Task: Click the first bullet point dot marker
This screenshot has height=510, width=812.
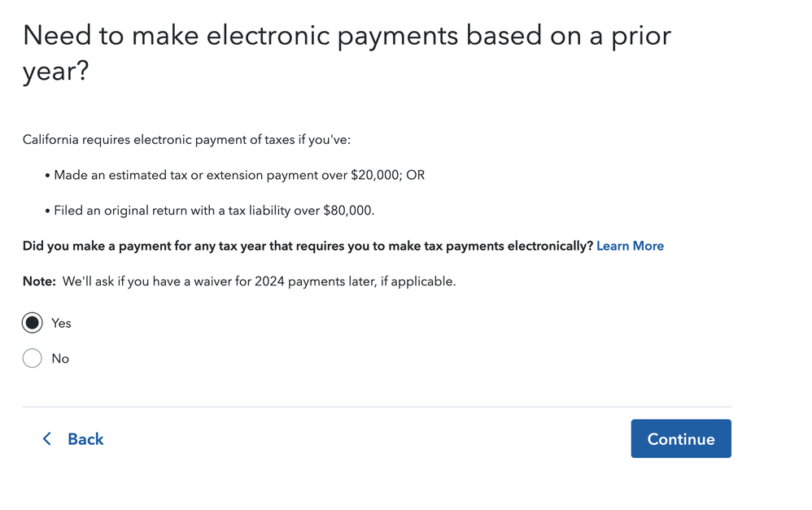Action: click(x=47, y=176)
